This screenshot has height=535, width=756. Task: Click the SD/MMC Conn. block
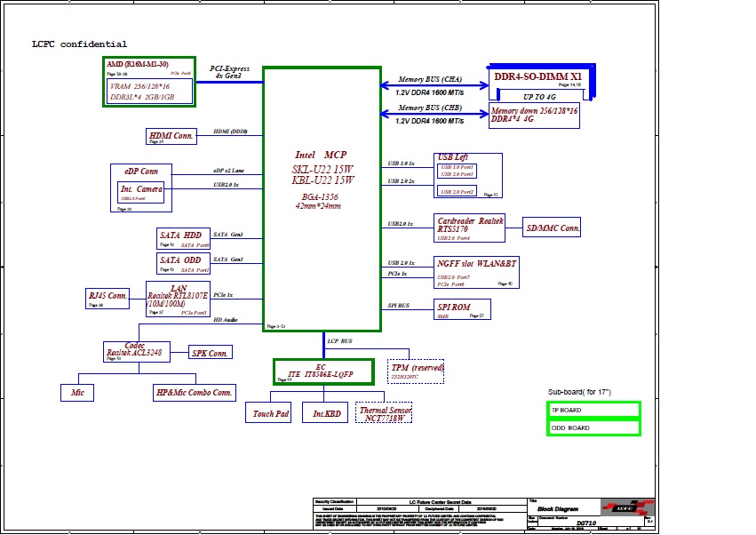(x=552, y=228)
